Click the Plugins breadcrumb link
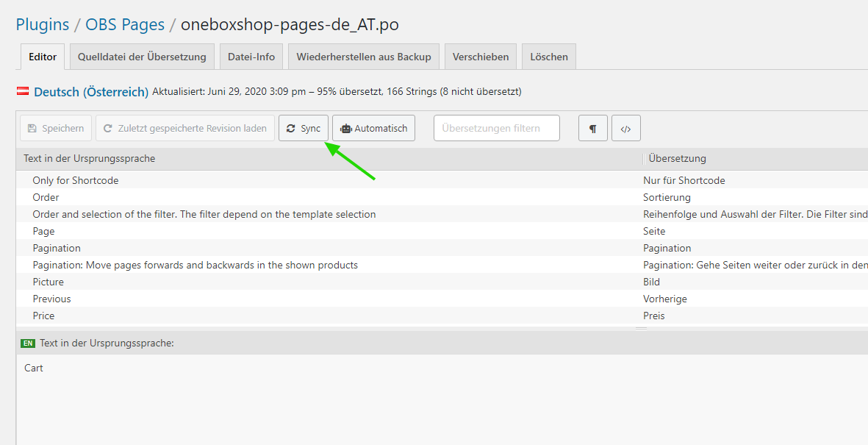This screenshot has height=445, width=868. pyautogui.click(x=43, y=24)
